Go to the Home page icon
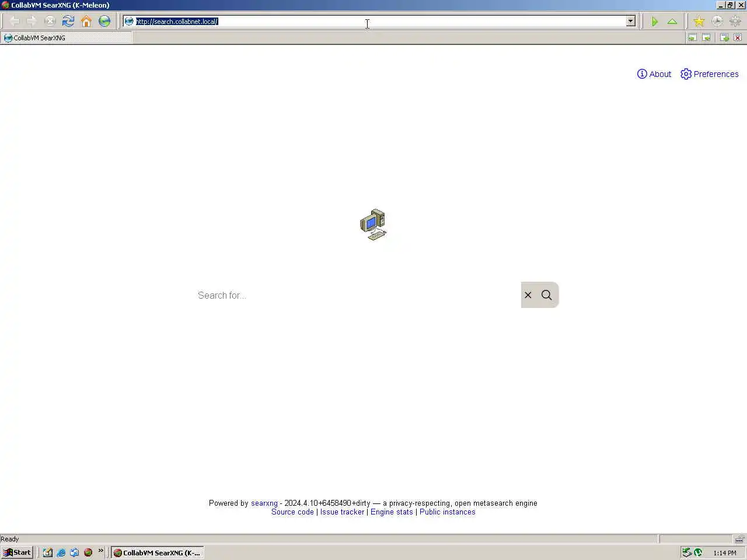This screenshot has height=560, width=747. (86, 22)
